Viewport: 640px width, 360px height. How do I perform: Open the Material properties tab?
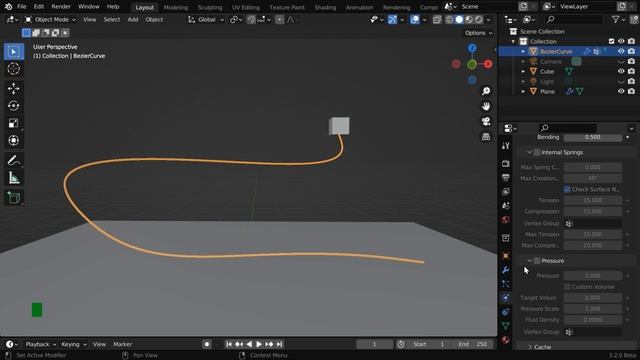coord(506,340)
